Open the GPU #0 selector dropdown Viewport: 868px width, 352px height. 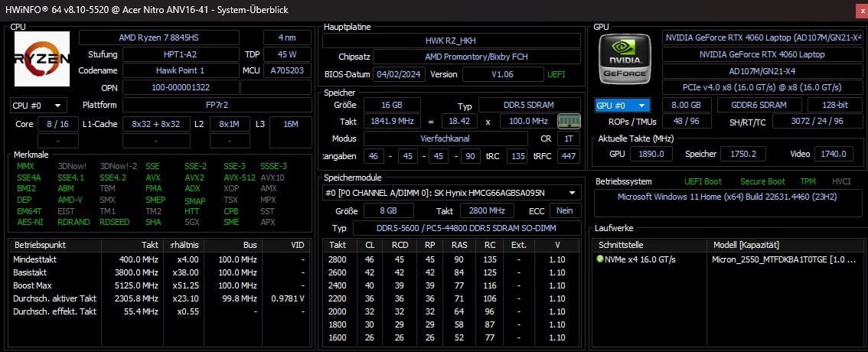622,105
